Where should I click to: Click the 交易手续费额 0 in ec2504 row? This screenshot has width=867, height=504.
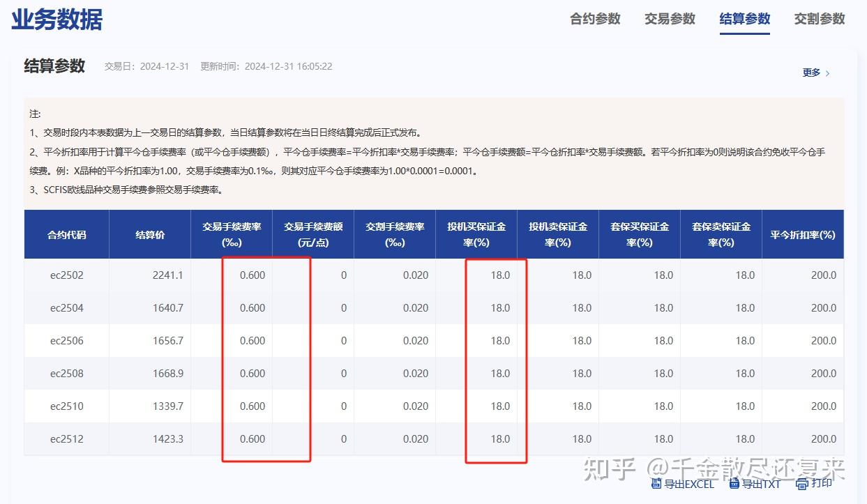click(x=344, y=308)
